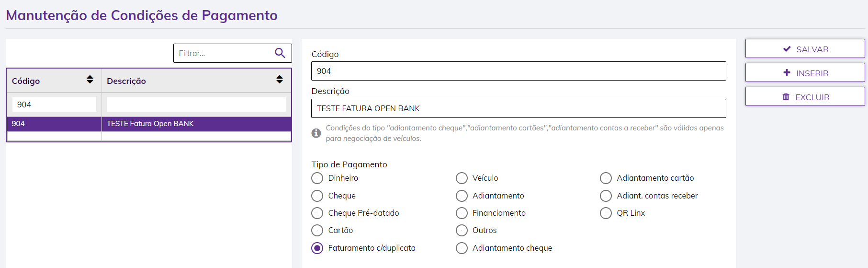The image size is (868, 268).
Task: Select the Financiamento radio option
Action: pyautogui.click(x=462, y=213)
